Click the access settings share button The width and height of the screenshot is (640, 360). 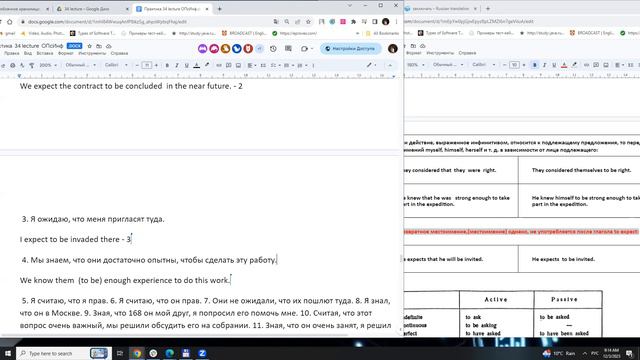click(351, 49)
